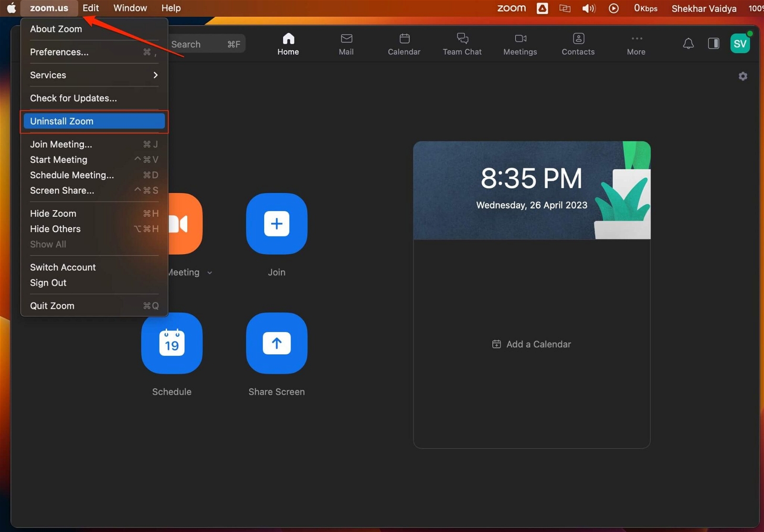The image size is (764, 532).
Task: Open the SV profile avatar
Action: (x=740, y=44)
